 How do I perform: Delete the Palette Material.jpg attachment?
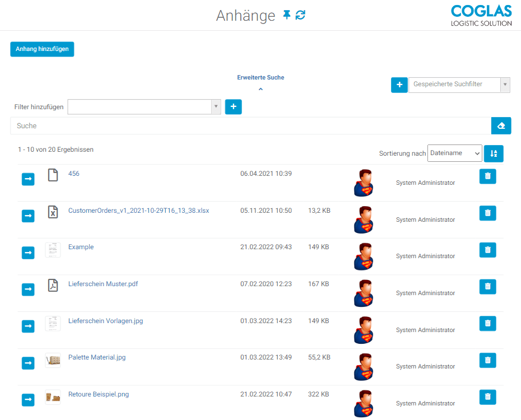487,361
